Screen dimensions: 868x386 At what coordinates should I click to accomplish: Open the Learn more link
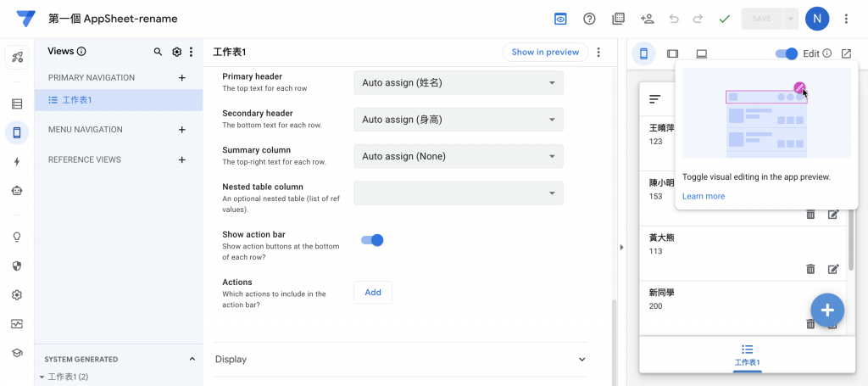(x=703, y=196)
